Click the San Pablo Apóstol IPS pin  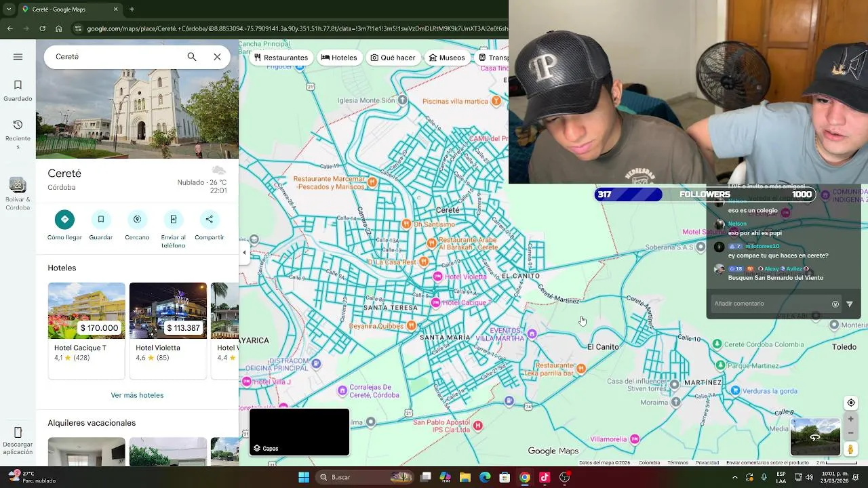[478, 426]
